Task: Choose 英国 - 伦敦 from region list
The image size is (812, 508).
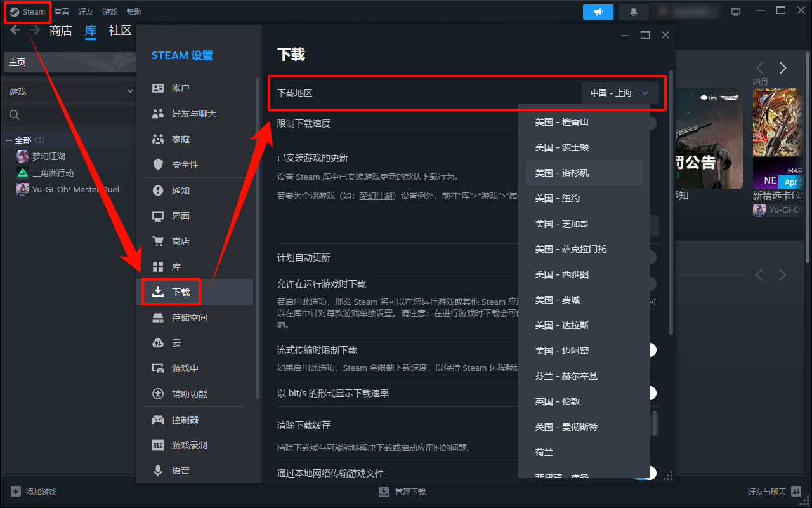Action: tap(584, 401)
